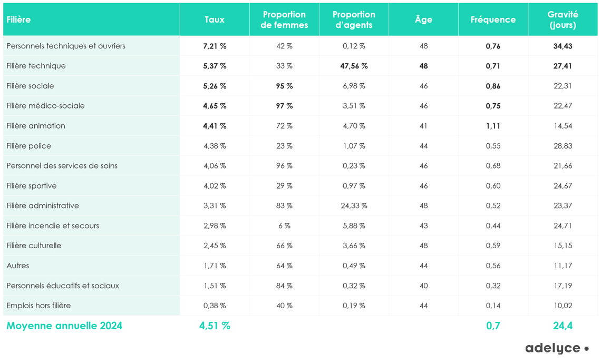Click the Âge column header
Screen dimensions: 601x364
(423, 19)
